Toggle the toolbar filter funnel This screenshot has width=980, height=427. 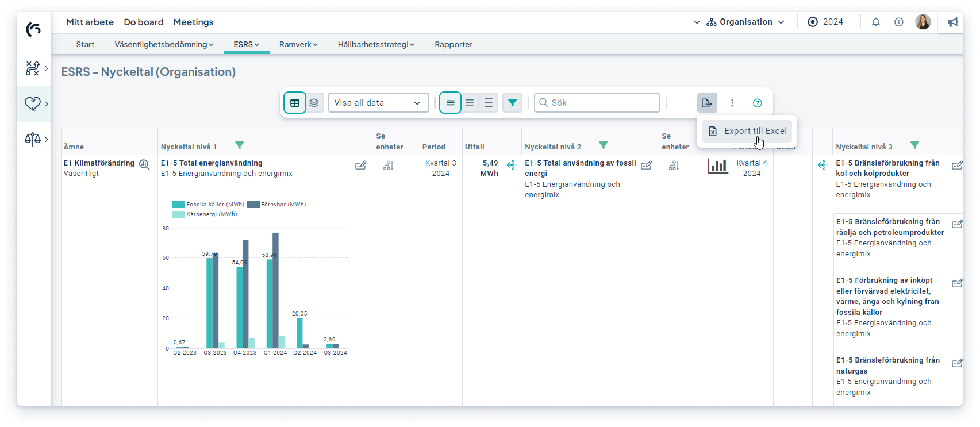pos(512,103)
